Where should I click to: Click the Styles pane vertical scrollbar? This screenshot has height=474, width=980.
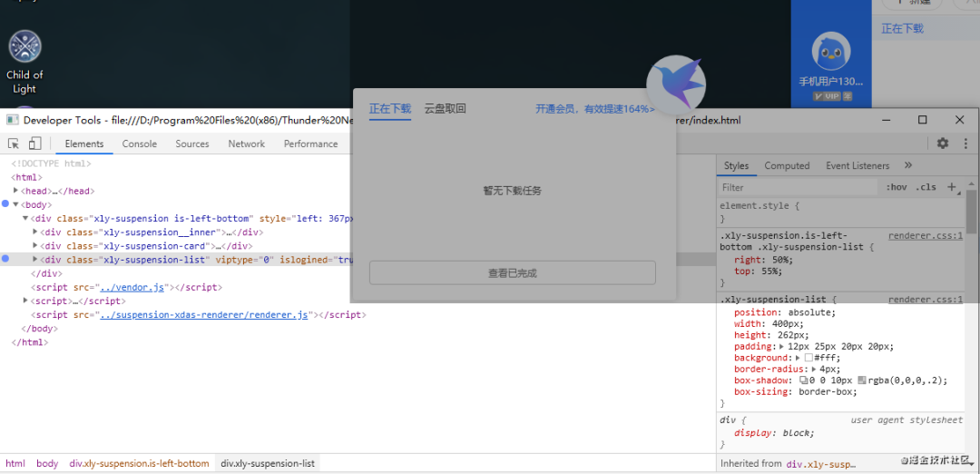[971, 212]
